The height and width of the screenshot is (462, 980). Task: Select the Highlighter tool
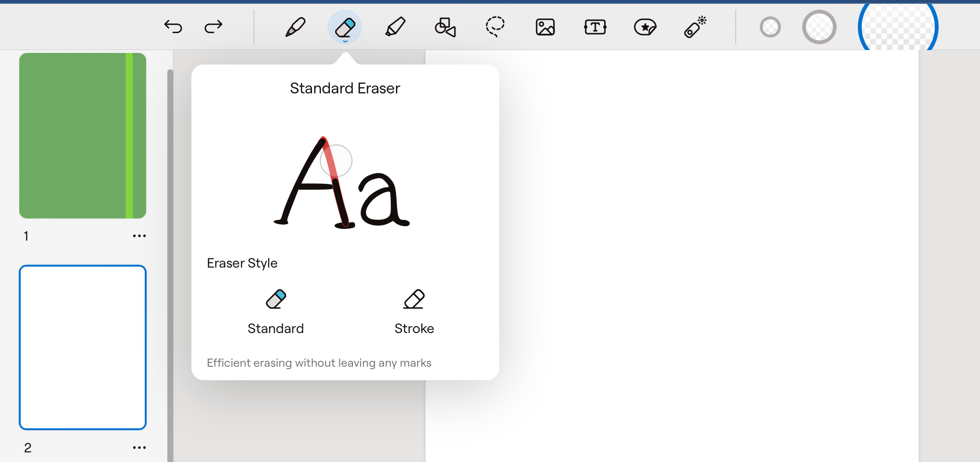click(x=395, y=27)
